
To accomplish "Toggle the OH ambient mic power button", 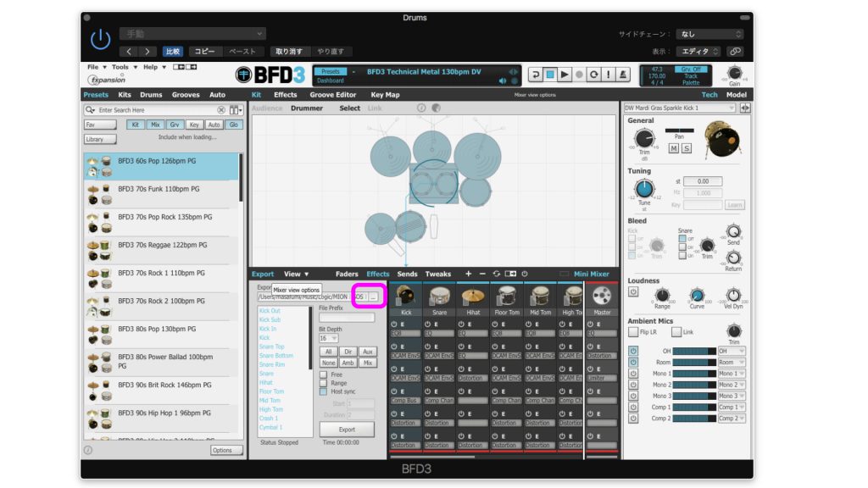I will click(x=633, y=351).
